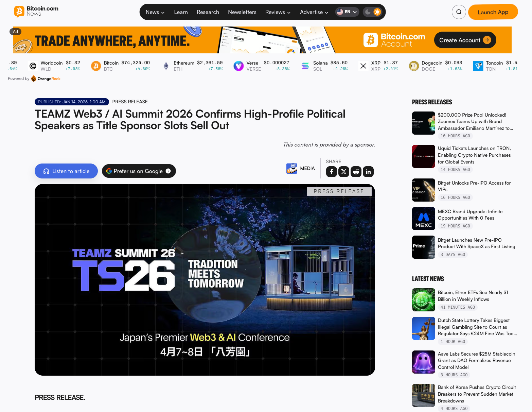
Task: Select the Dogecoin ticker icon
Action: (x=414, y=66)
